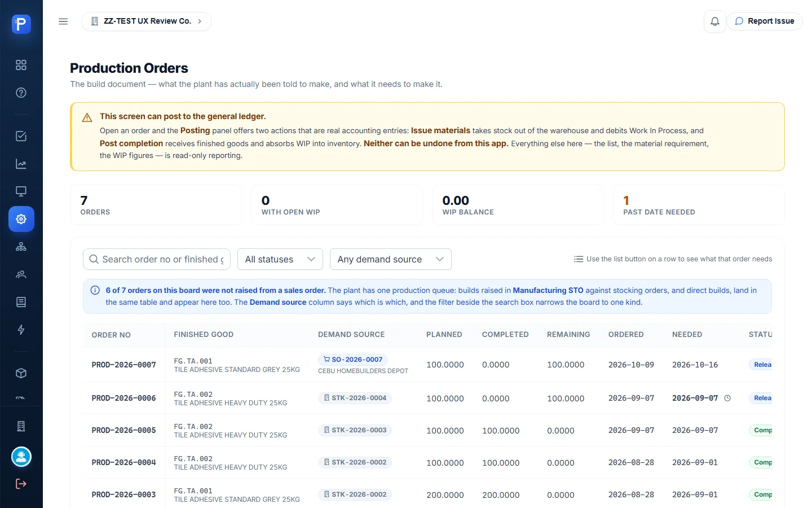Click the 7 Orders summary card

point(156,205)
